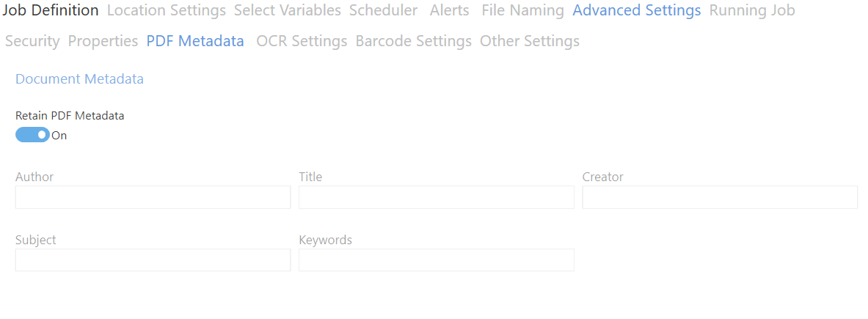Focus the Keywords input field
The height and width of the screenshot is (319, 868).
coord(437,260)
